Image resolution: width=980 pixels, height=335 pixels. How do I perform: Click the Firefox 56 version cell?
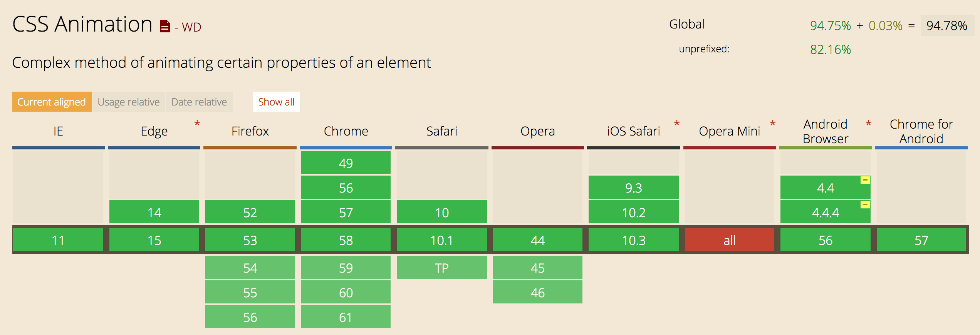250,317
